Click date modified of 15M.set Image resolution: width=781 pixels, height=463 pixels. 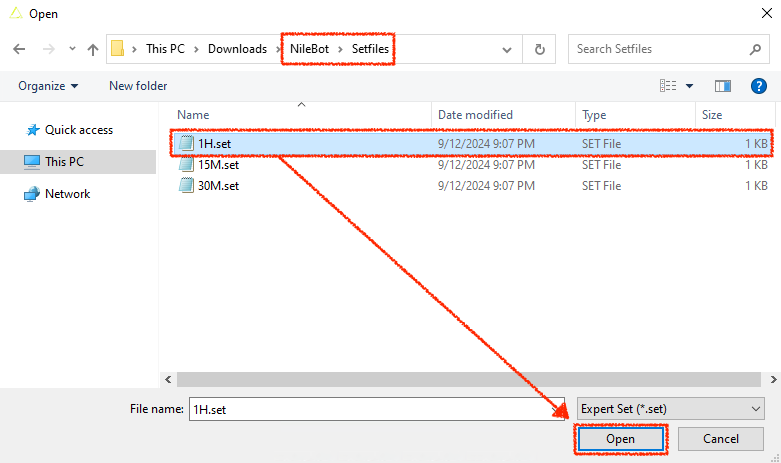click(x=486, y=165)
